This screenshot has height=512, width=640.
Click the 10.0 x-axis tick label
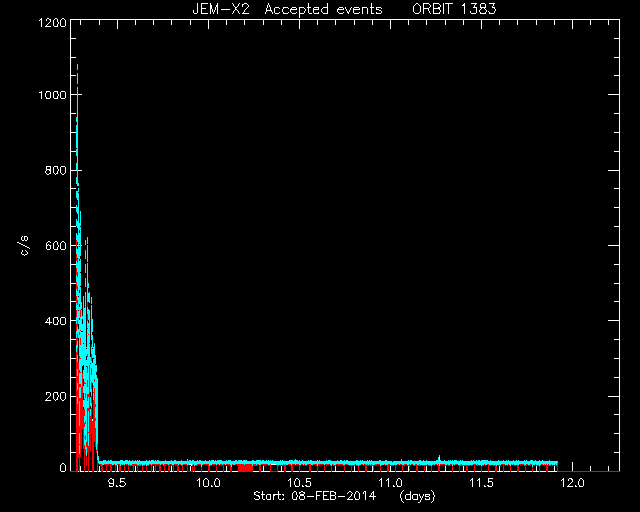(208, 483)
